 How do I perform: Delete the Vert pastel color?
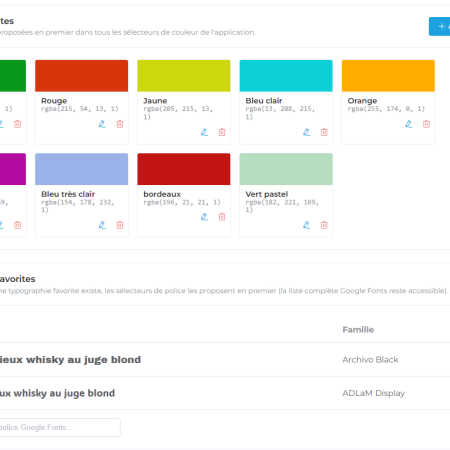click(x=324, y=225)
